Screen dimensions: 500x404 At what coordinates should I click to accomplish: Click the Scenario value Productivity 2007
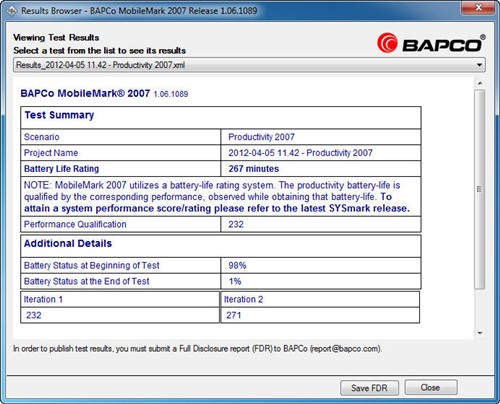tap(261, 137)
